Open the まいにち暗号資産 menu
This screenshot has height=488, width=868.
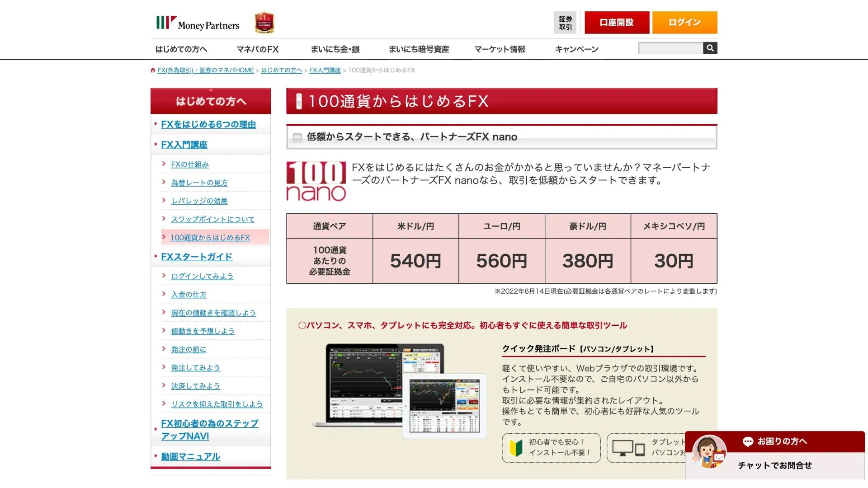click(x=419, y=49)
